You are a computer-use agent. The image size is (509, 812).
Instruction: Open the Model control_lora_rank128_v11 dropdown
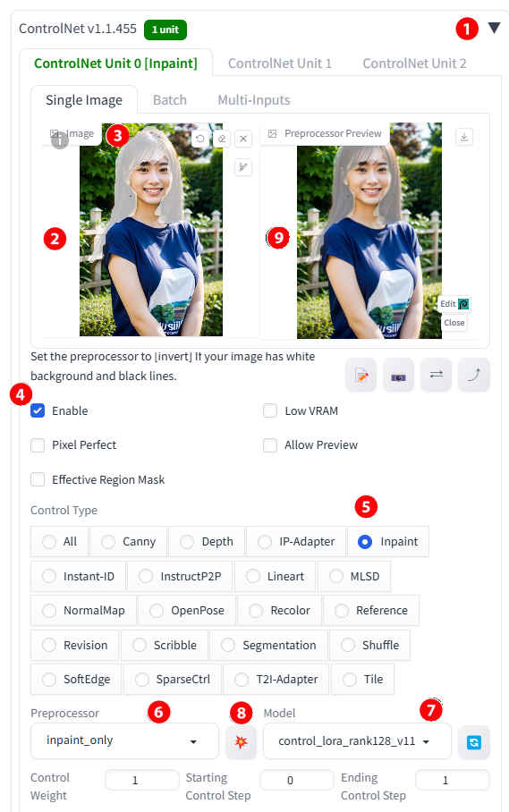click(x=357, y=741)
